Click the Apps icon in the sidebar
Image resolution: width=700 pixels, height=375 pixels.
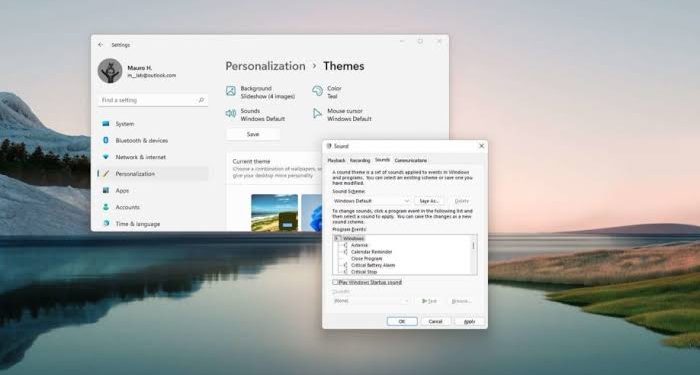click(x=106, y=190)
